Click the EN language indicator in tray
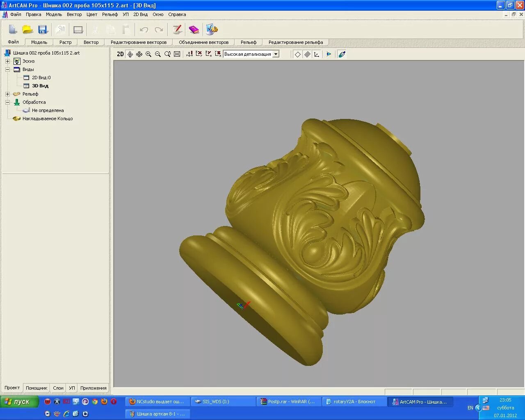The height and width of the screenshot is (420, 525). [x=470, y=408]
